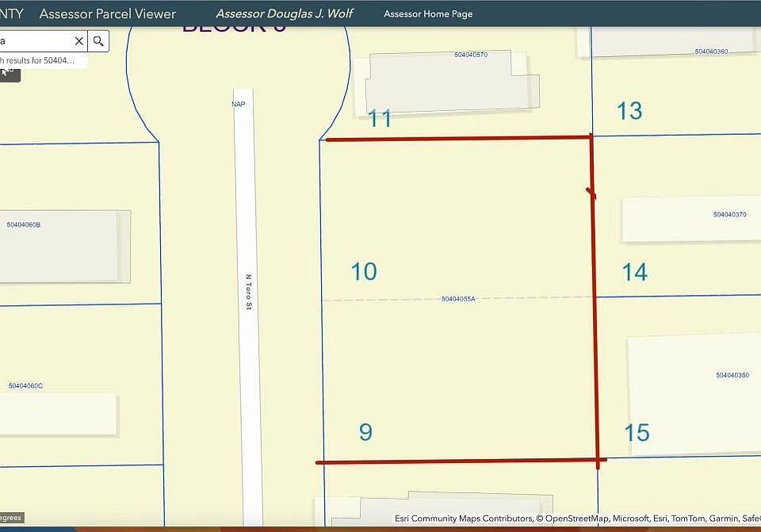Click the Assessor Parcel Viewer title
The image size is (761, 532).
[108, 13]
